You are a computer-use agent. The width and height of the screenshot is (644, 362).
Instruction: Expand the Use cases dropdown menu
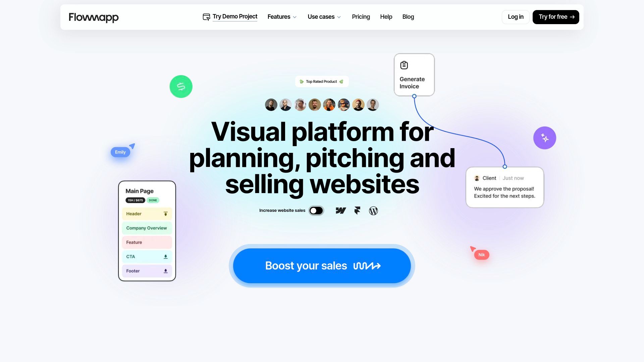coord(325,17)
